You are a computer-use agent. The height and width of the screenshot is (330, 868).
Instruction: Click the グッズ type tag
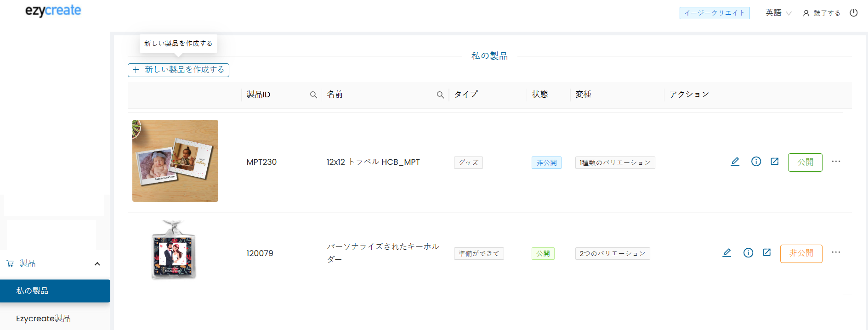[x=468, y=162]
